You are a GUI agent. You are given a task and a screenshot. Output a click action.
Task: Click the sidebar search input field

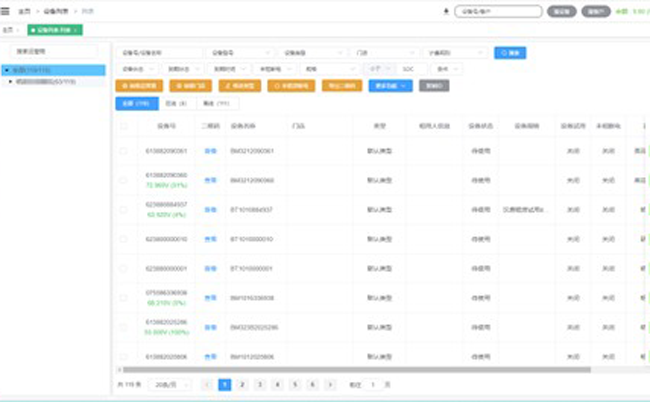(x=55, y=51)
